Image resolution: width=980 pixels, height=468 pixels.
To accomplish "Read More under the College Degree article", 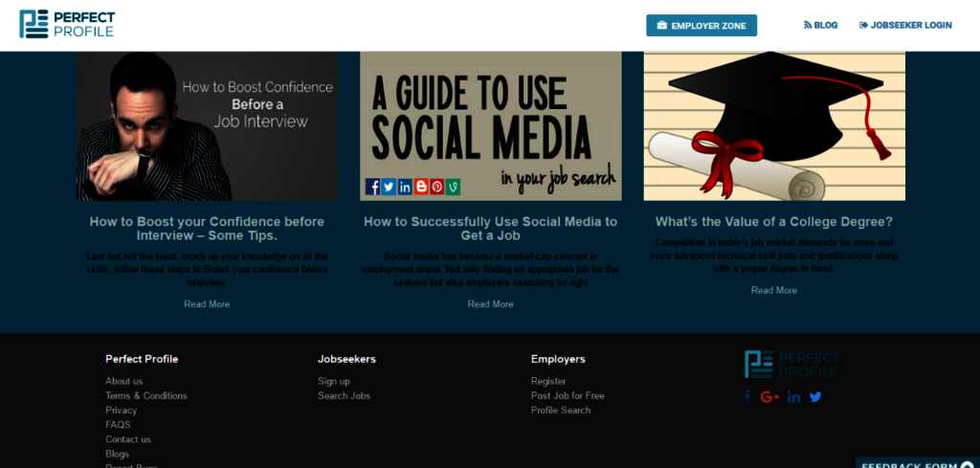I will 774,291.
